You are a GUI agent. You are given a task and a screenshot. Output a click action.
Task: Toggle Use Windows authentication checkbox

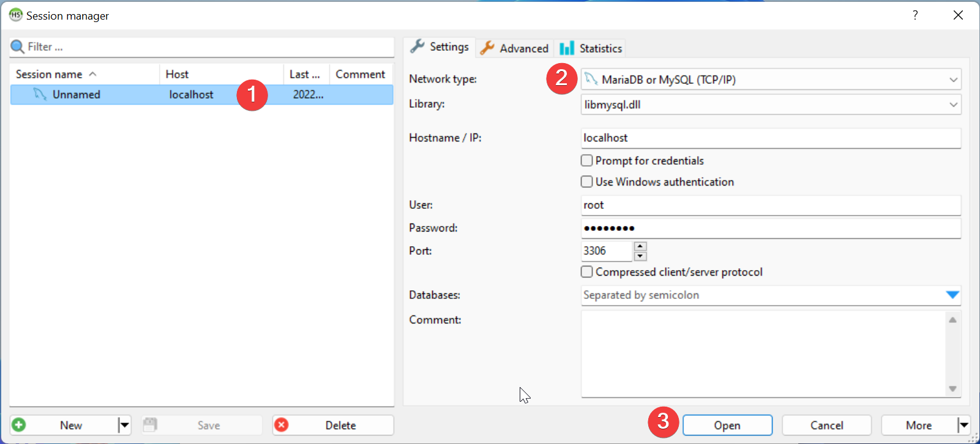(586, 182)
